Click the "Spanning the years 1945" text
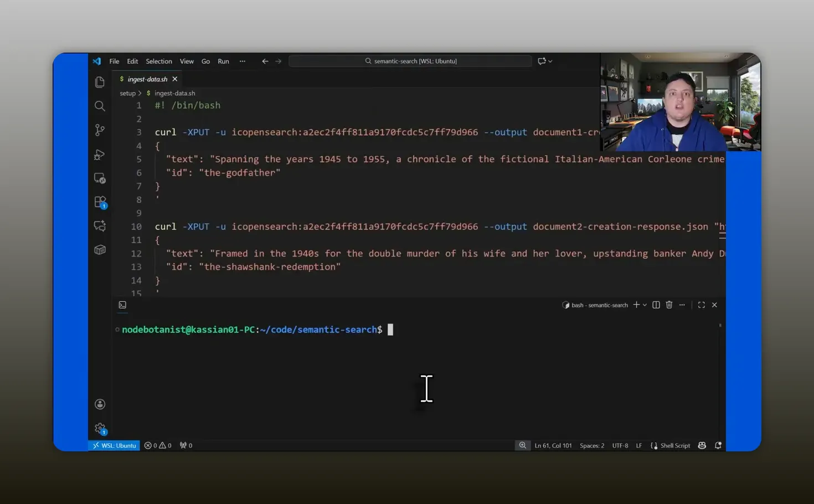 tap(272, 160)
